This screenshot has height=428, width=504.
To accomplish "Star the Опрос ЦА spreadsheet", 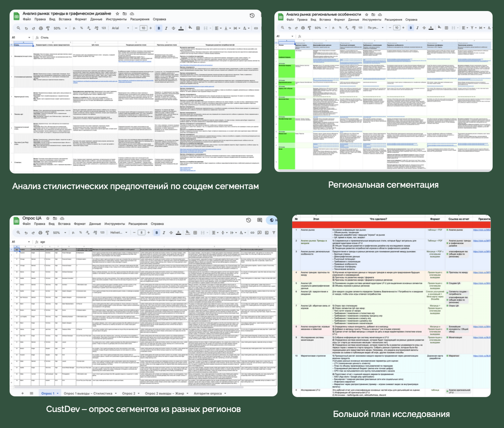I will pyautogui.click(x=48, y=218).
